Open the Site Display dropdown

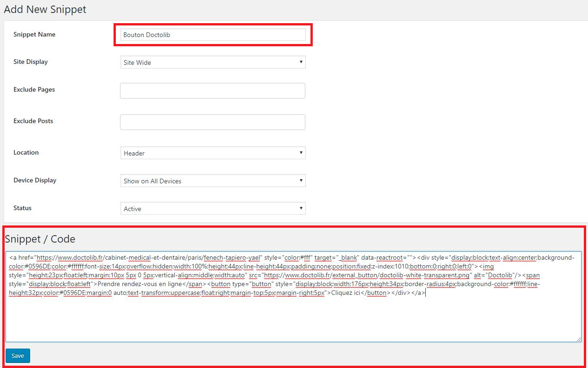tap(213, 62)
